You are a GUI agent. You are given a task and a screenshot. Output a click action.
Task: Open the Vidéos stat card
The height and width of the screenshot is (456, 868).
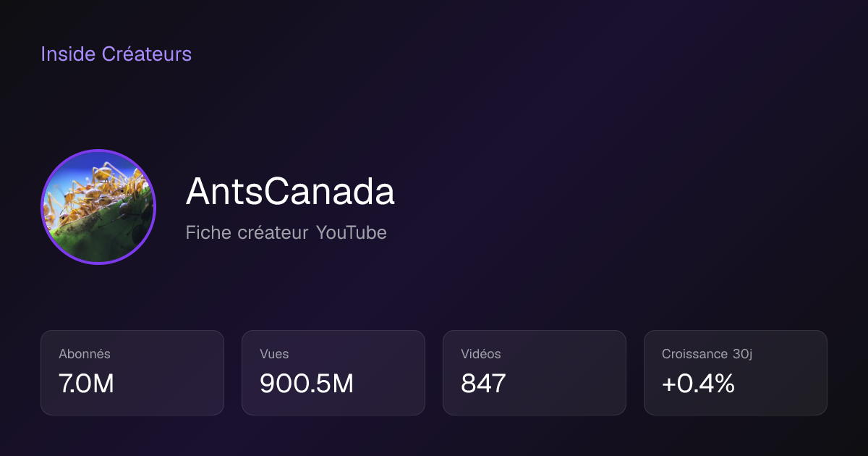535,373
